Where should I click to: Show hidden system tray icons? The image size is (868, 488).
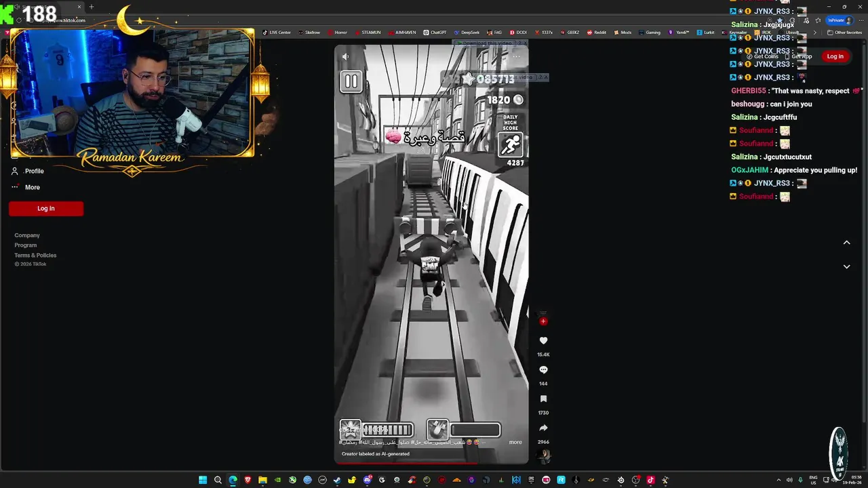click(x=778, y=480)
